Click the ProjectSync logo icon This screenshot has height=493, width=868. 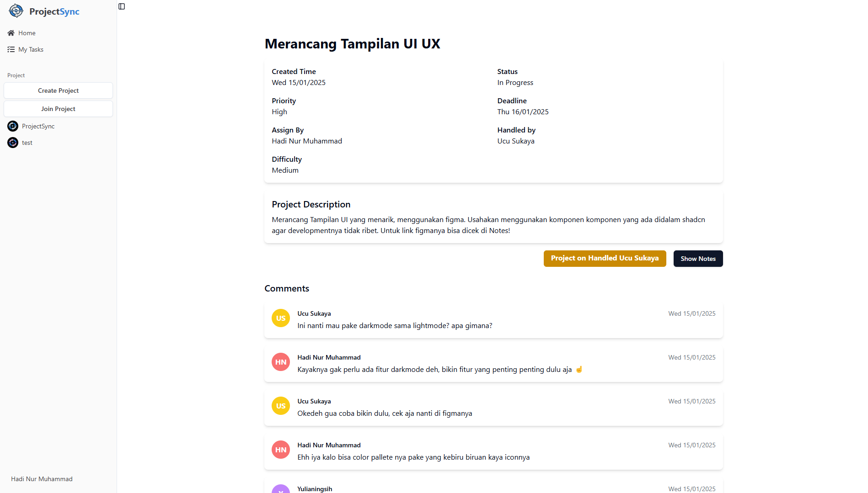coord(16,11)
